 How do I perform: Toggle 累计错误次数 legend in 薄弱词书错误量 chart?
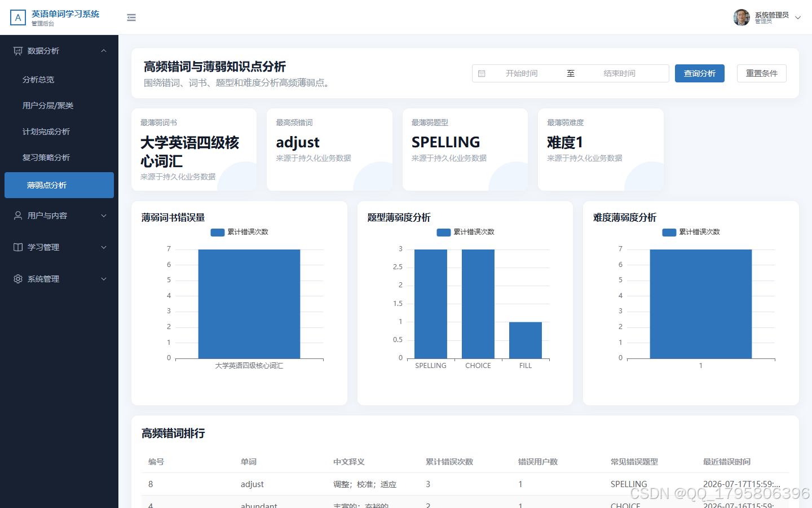240,232
